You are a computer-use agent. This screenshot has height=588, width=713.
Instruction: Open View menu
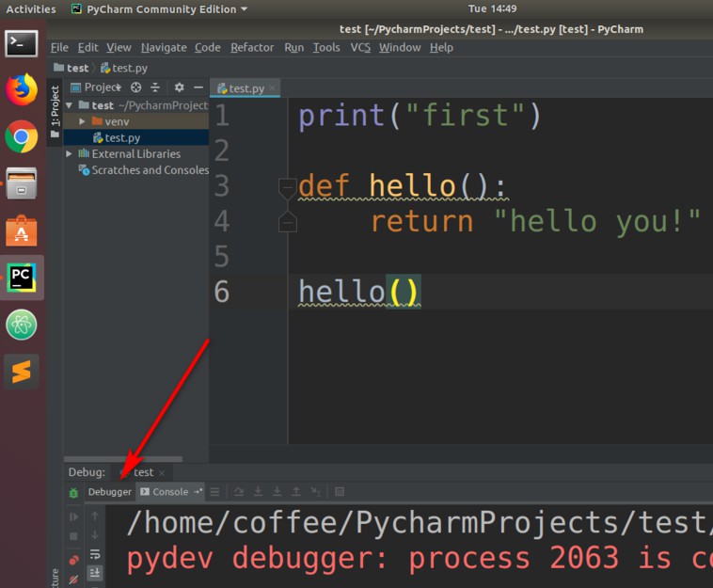pyautogui.click(x=119, y=47)
